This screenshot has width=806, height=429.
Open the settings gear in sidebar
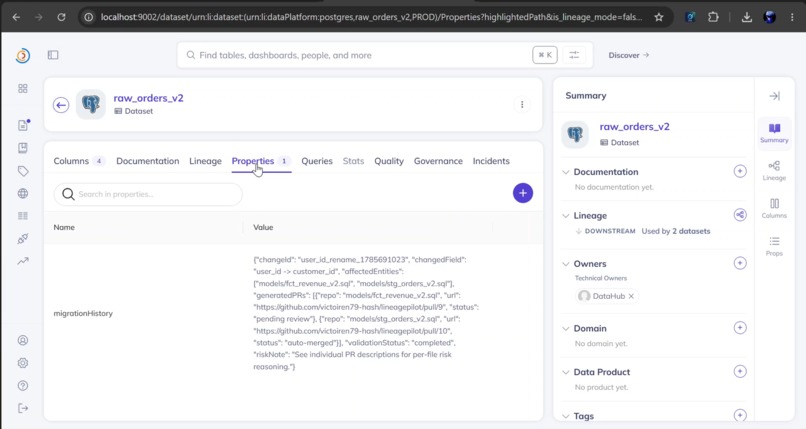coord(23,363)
